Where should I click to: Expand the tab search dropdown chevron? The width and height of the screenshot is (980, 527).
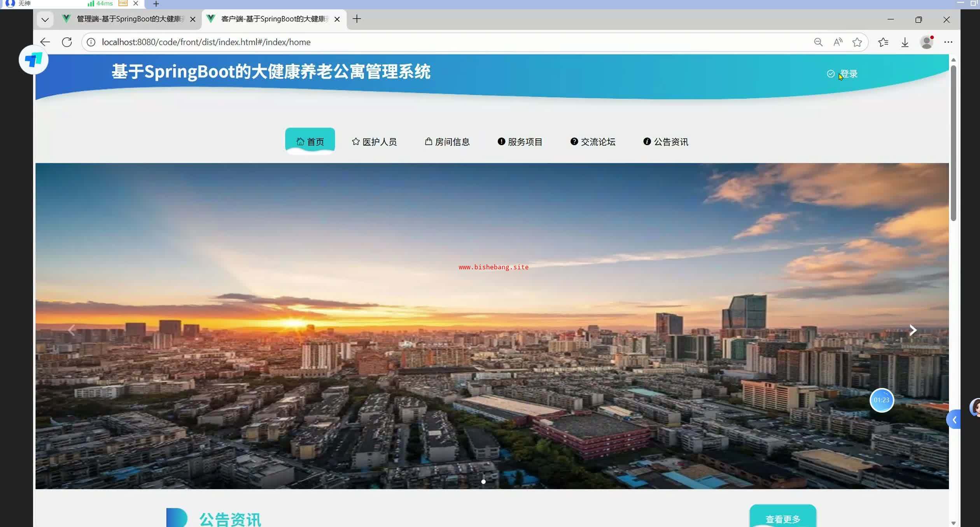(x=45, y=19)
